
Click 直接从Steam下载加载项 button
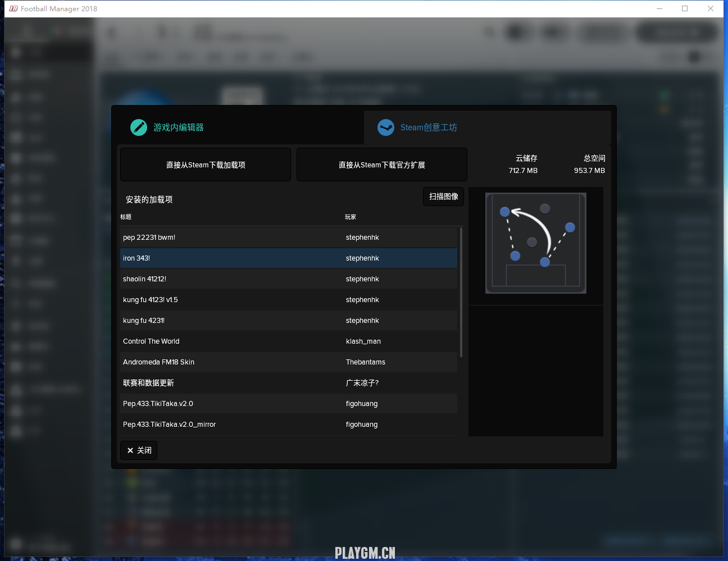tap(206, 165)
